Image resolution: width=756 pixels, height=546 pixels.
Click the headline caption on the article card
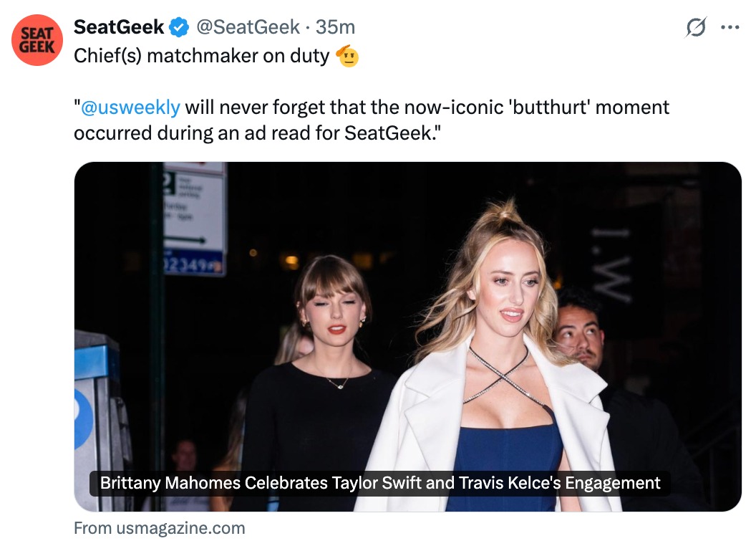(380, 482)
